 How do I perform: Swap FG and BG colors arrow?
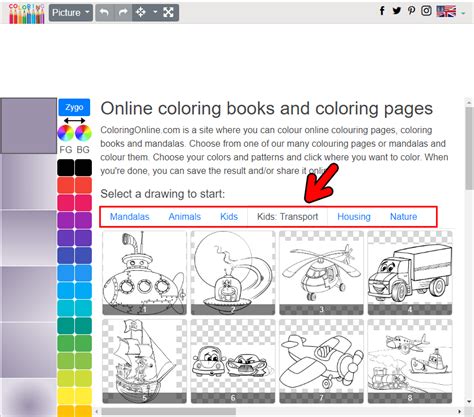tap(74, 120)
